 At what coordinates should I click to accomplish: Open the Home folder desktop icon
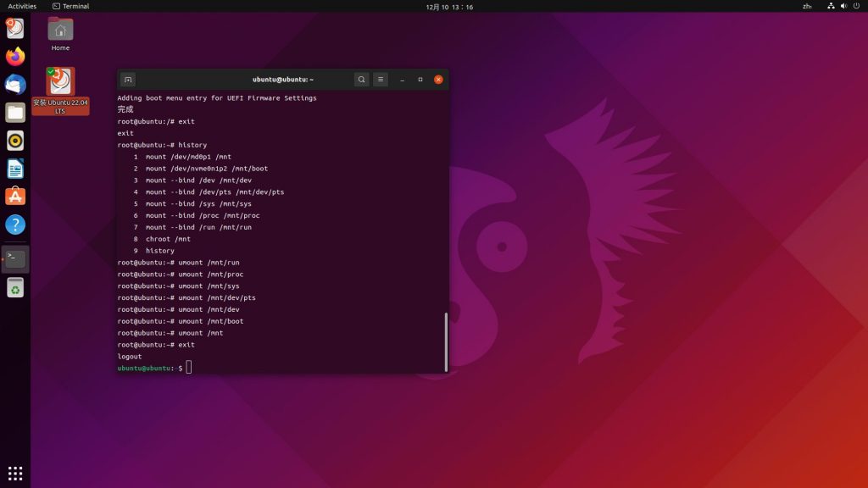point(60,34)
